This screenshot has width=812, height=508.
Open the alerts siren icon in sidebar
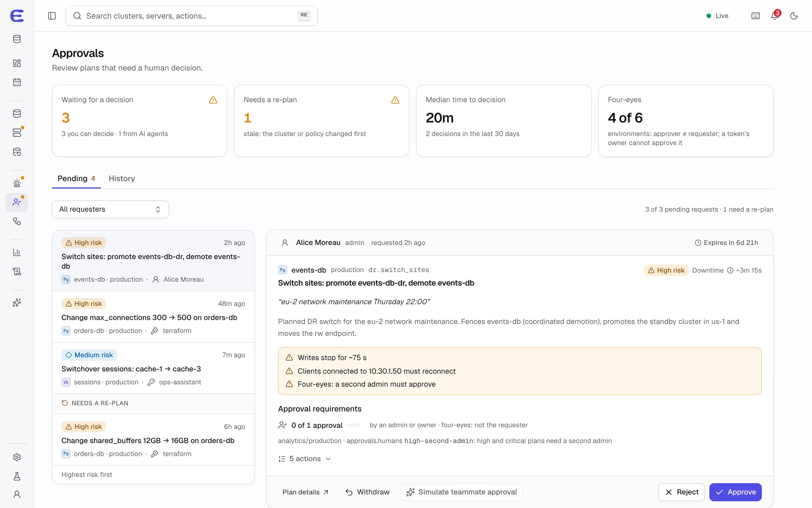pyautogui.click(x=17, y=183)
